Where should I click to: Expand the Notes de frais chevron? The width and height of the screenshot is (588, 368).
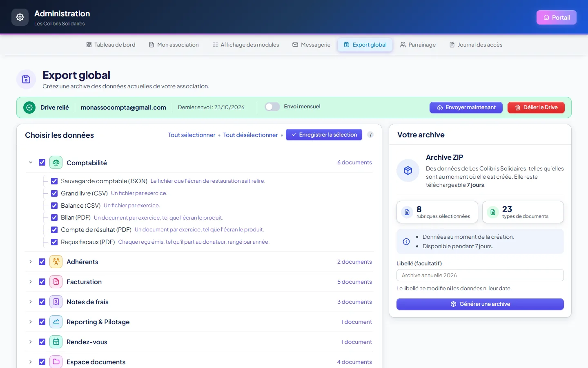coord(31,302)
